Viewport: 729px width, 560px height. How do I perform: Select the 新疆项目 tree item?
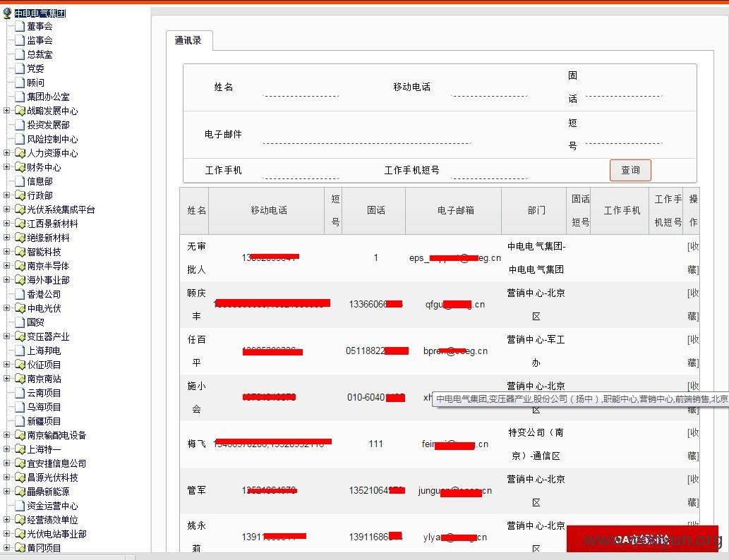pos(44,421)
